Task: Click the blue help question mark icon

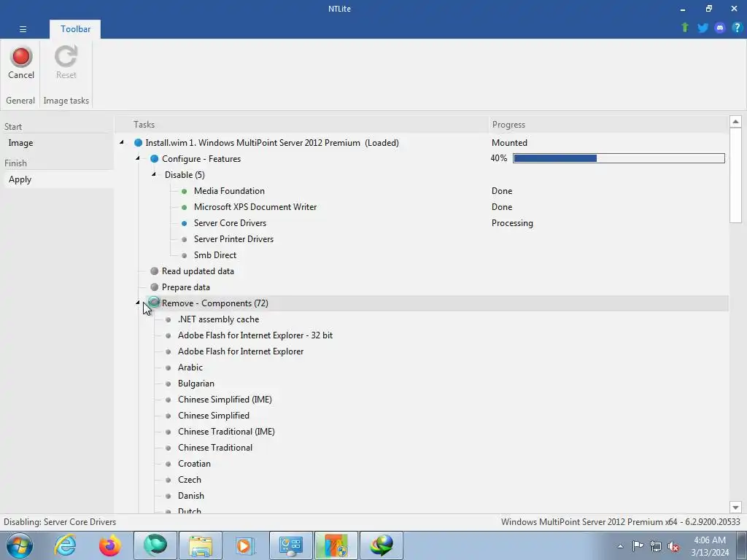Action: point(737,28)
